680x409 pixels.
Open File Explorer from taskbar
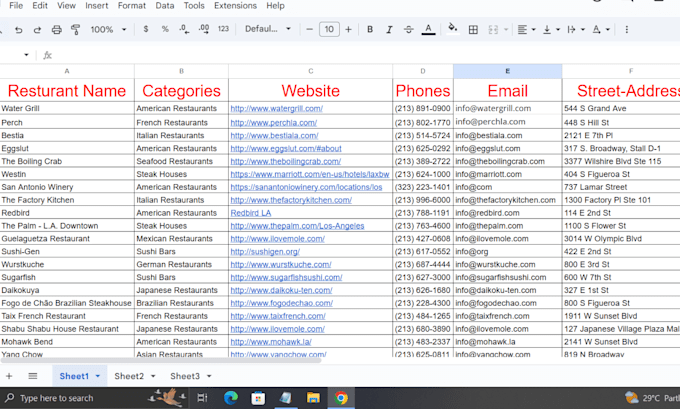pyautogui.click(x=313, y=398)
